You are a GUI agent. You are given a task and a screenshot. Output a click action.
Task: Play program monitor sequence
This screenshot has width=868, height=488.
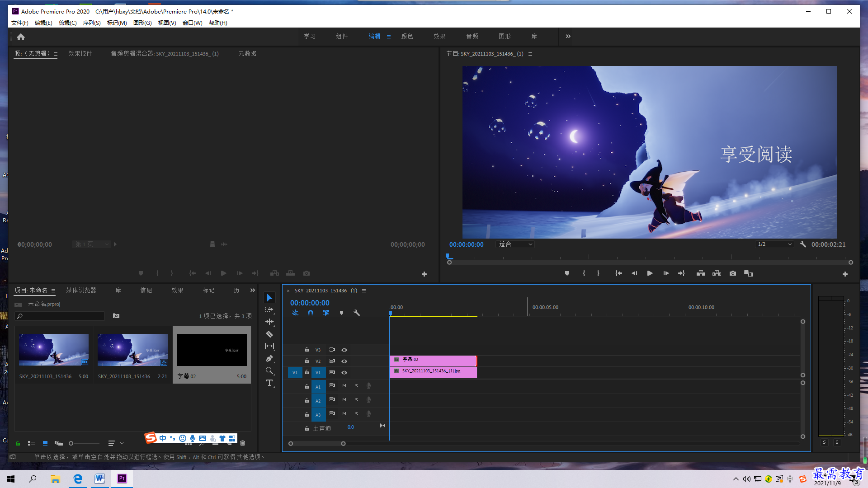[x=650, y=273]
